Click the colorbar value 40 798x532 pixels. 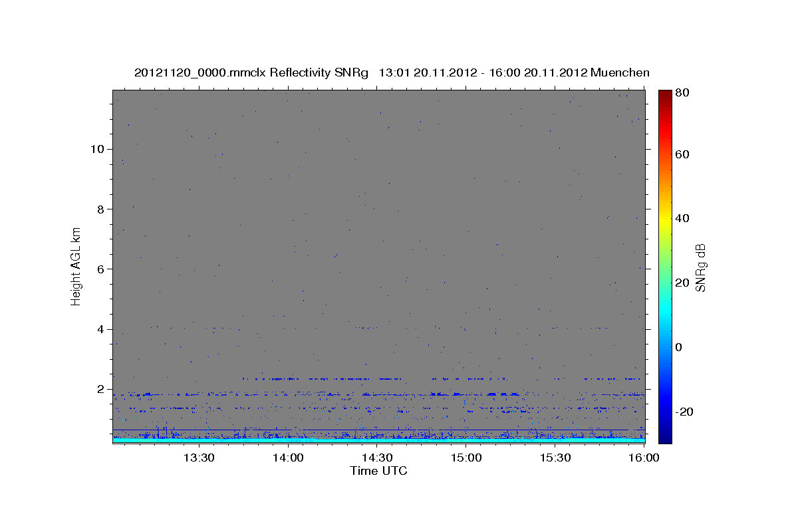(x=682, y=218)
